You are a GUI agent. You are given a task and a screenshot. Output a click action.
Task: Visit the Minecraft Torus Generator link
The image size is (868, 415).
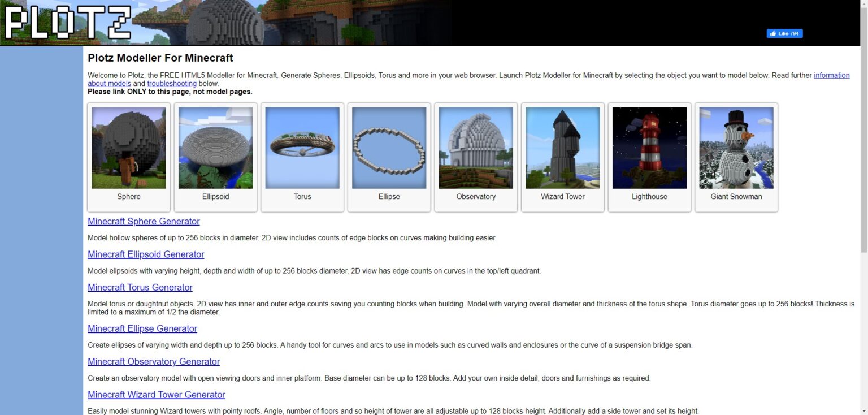(x=140, y=287)
